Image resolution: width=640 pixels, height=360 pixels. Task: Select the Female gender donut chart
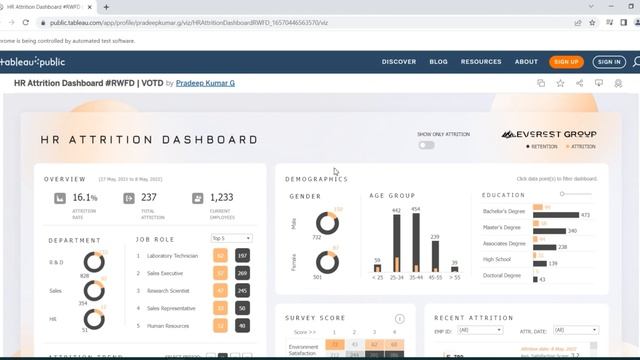tap(327, 262)
